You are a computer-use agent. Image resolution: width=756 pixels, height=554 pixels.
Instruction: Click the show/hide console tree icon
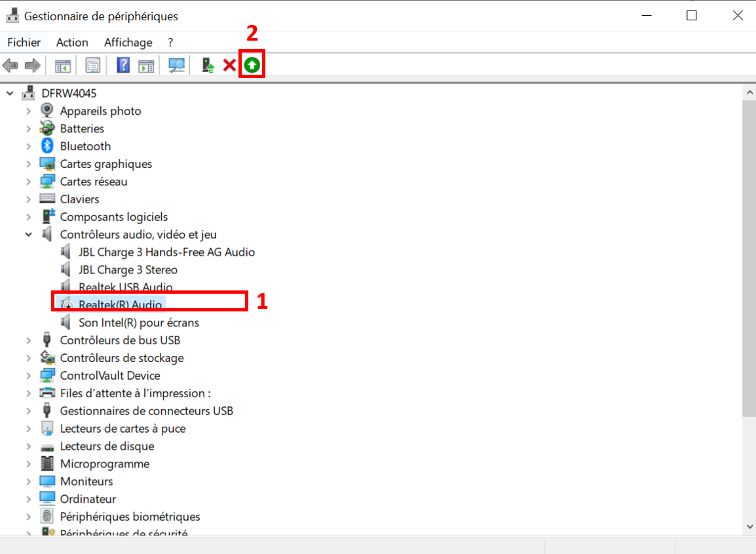(x=63, y=66)
